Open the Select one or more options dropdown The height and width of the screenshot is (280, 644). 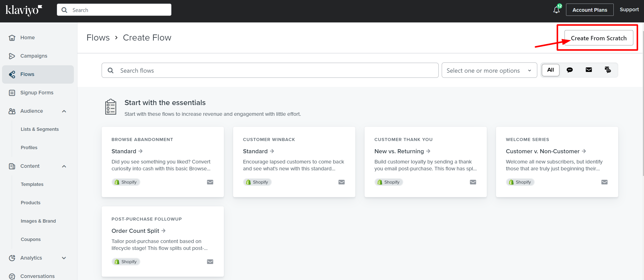489,70
